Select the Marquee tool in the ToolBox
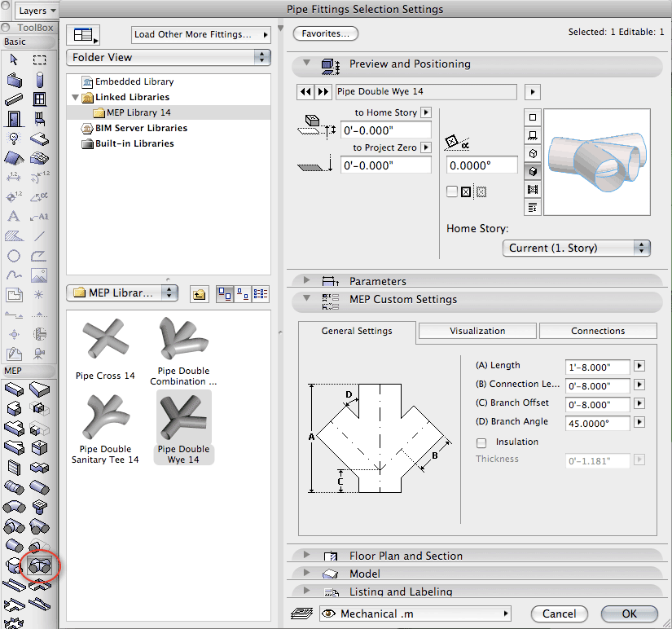Image resolution: width=672 pixels, height=629 pixels. point(39,59)
